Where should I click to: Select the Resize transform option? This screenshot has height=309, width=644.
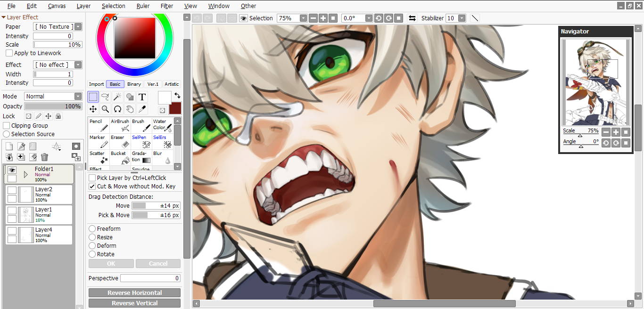(x=92, y=237)
